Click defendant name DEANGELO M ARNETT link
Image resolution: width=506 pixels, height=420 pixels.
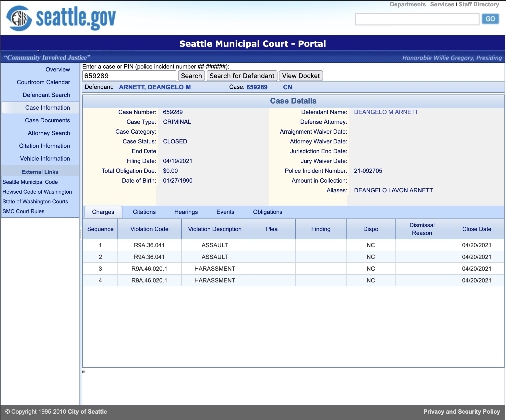386,112
